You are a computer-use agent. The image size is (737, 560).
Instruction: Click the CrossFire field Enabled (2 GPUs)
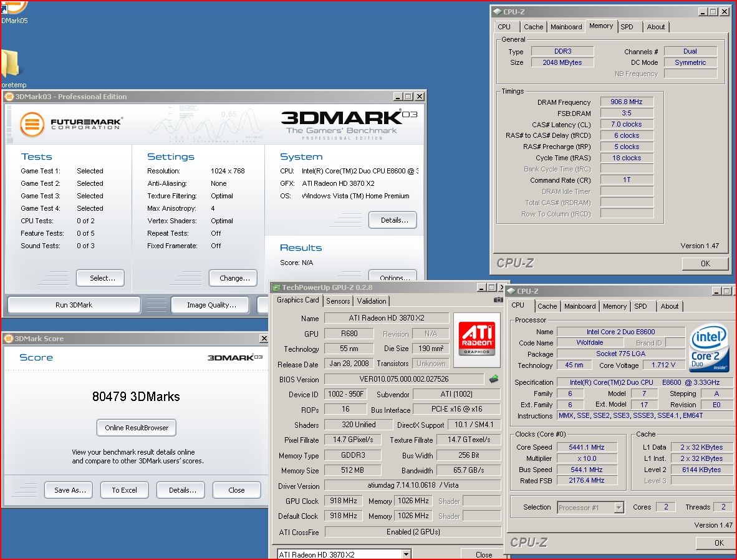click(x=413, y=532)
